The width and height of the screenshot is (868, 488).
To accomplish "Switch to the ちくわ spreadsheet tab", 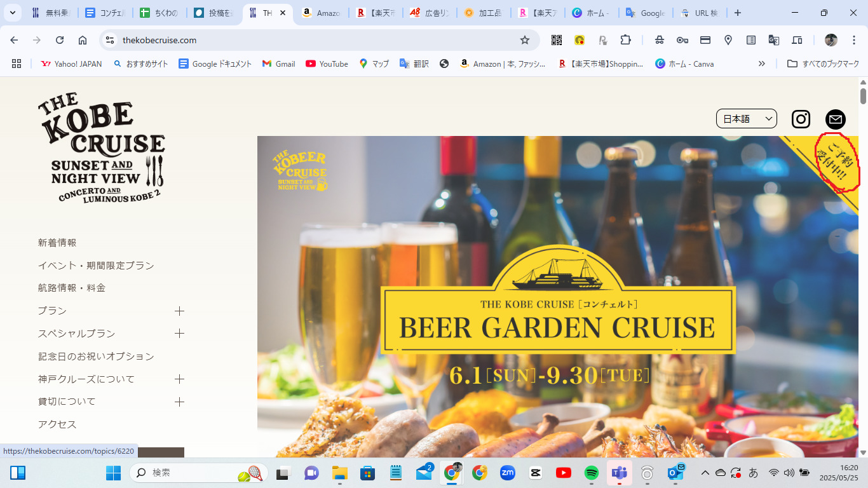I will coord(159,13).
